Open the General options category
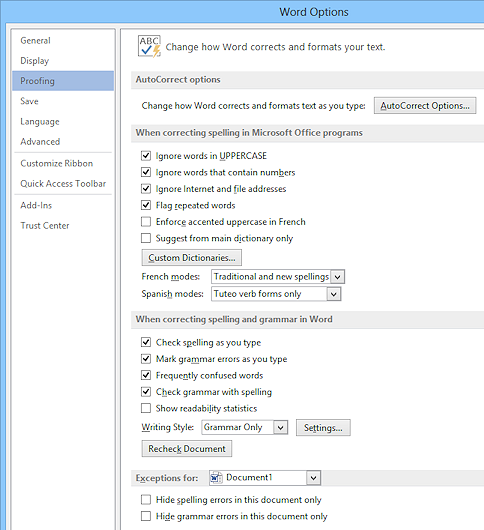 [x=63, y=41]
